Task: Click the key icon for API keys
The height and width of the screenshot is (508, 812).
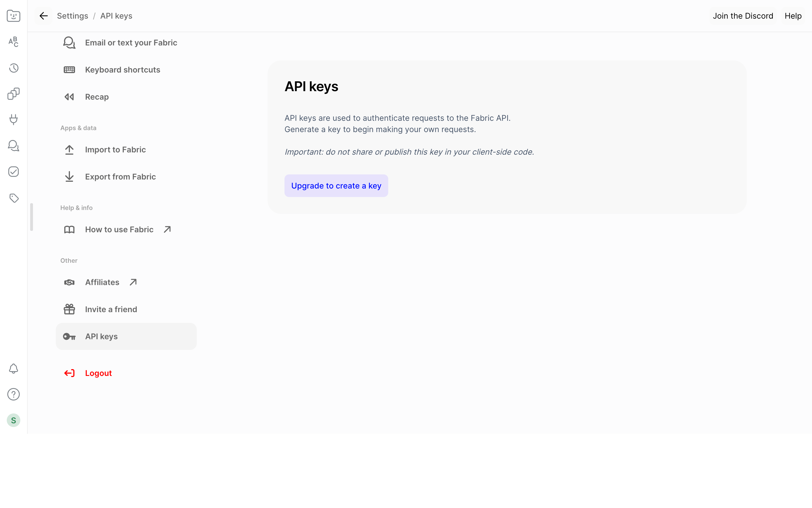Action: 69,336
